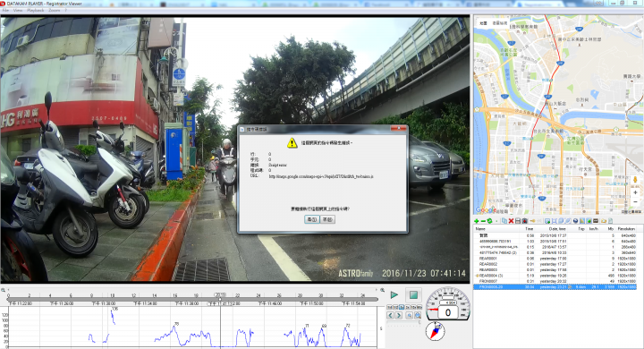Click the yellow key lock icon

532,221
